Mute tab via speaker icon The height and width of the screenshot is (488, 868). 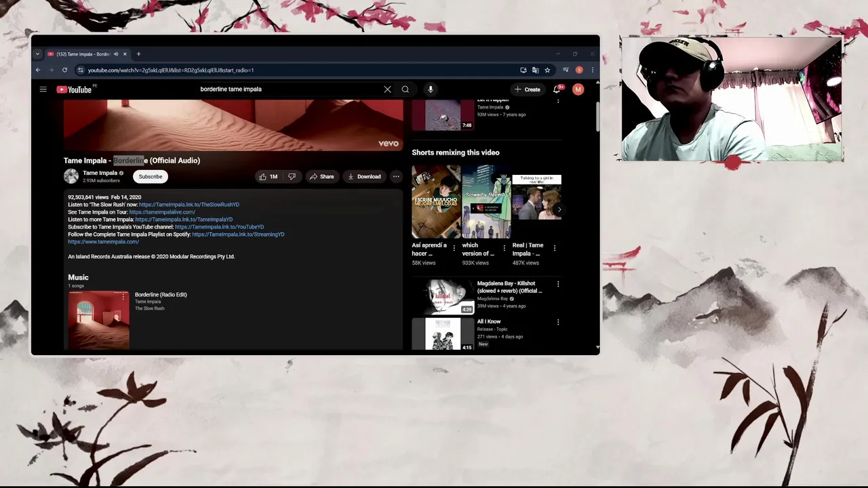pos(116,54)
